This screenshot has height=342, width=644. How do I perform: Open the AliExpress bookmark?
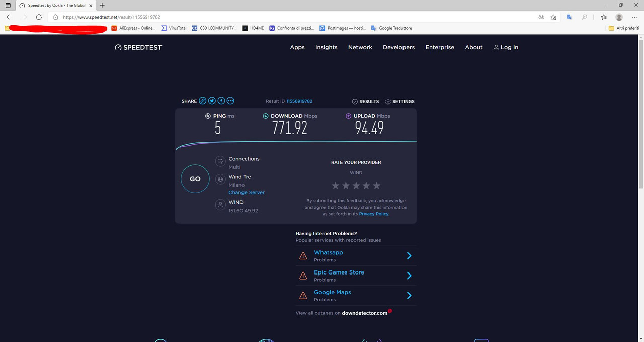click(x=133, y=28)
